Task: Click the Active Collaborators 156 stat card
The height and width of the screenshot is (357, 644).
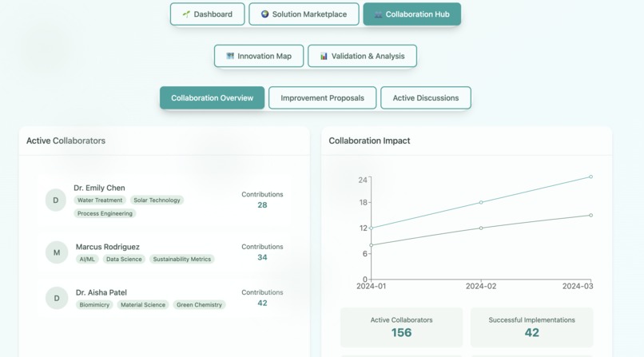Action: (x=401, y=327)
